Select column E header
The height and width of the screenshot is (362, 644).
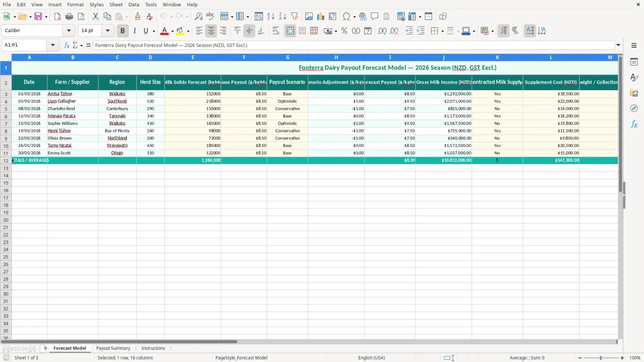point(193,57)
